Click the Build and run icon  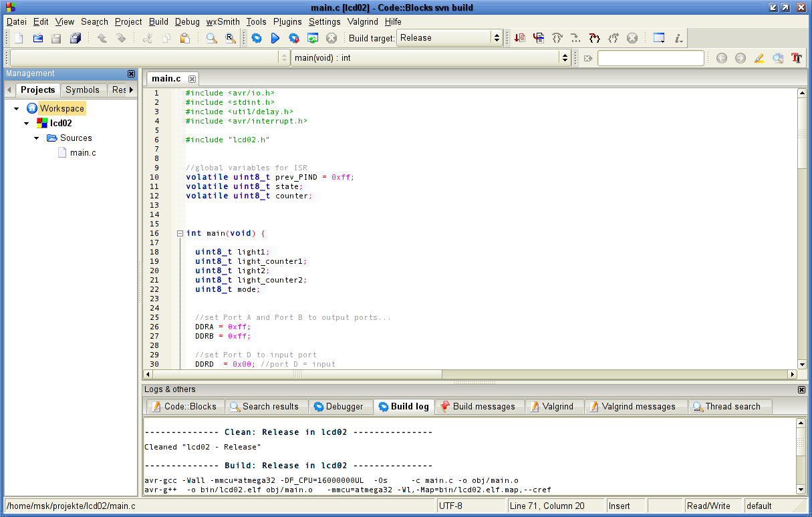tap(294, 38)
